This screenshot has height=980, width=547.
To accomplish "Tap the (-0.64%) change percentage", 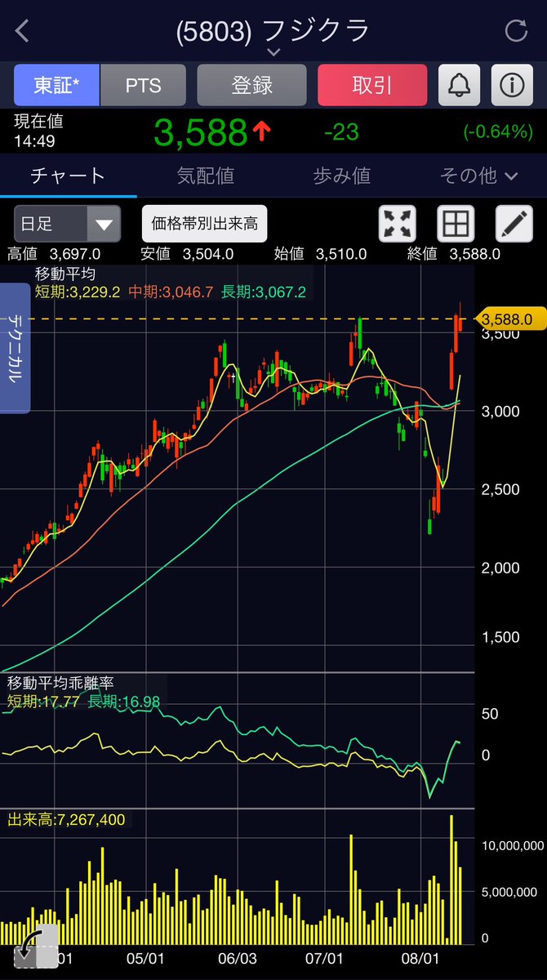I will pos(498,131).
